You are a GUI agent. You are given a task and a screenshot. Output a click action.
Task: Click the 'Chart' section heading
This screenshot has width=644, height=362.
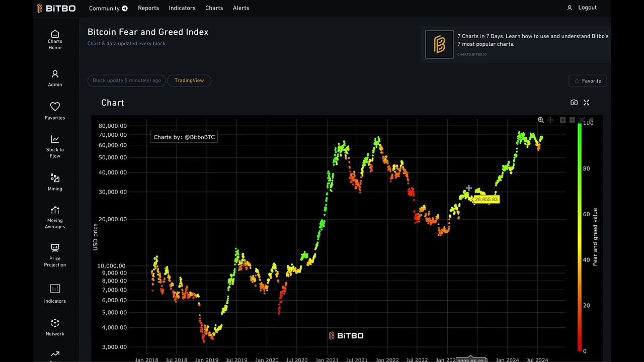(112, 103)
